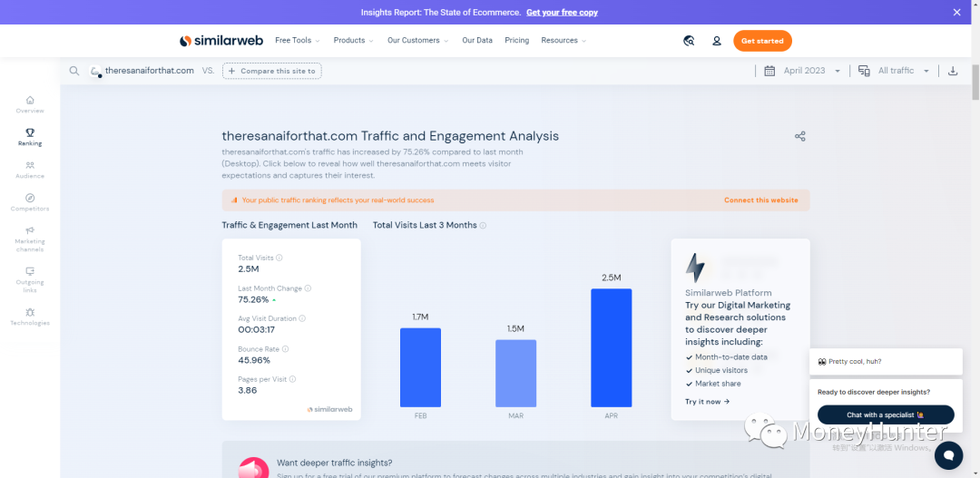Image resolution: width=980 pixels, height=478 pixels.
Task: Click Connect this website link
Action: [x=761, y=200]
